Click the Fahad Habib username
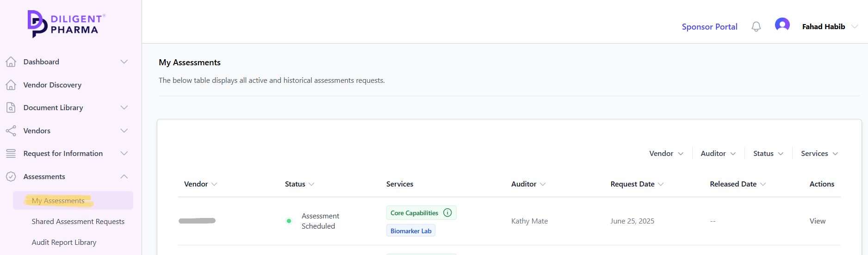 click(x=824, y=27)
